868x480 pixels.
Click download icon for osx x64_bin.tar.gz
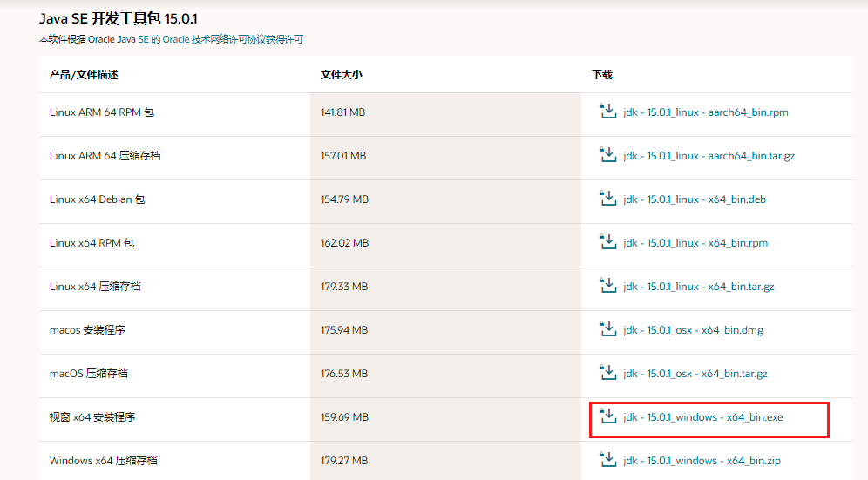click(607, 373)
